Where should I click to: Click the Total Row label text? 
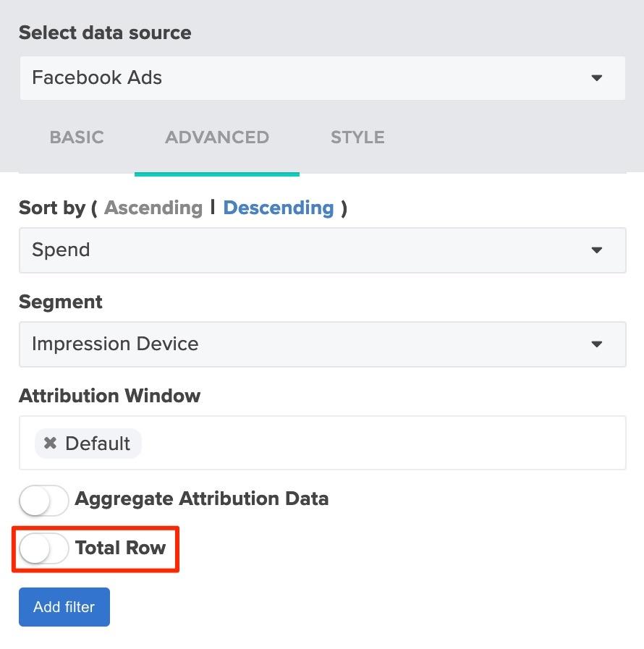(120, 548)
